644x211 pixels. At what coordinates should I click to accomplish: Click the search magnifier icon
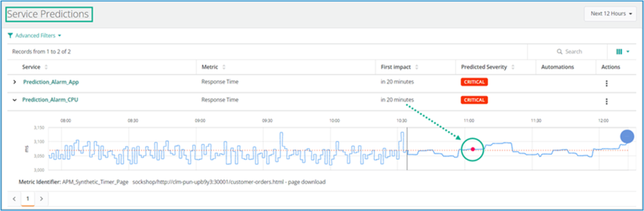point(559,52)
